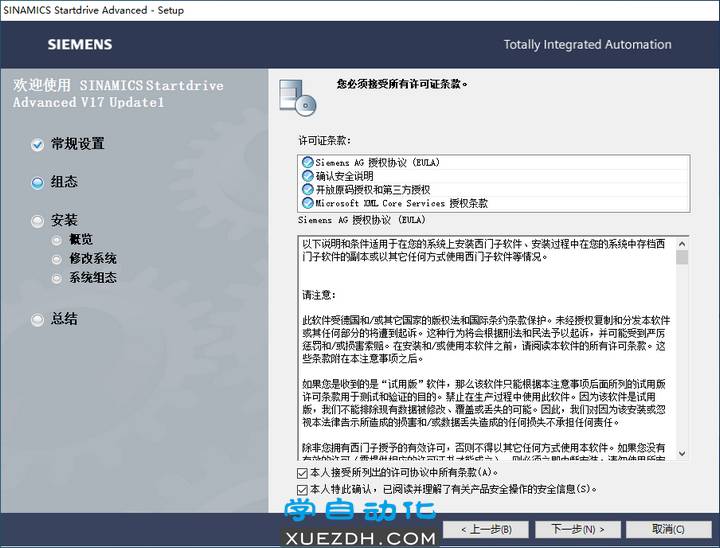Proceed with the 下一步(N) button
This screenshot has width=720, height=548.
point(578,530)
